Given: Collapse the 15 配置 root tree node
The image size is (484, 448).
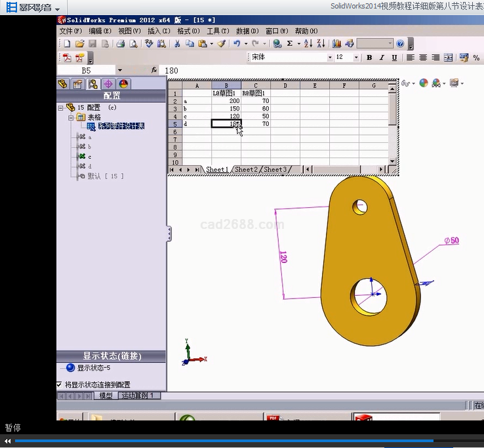Looking at the screenshot, I should click(60, 108).
